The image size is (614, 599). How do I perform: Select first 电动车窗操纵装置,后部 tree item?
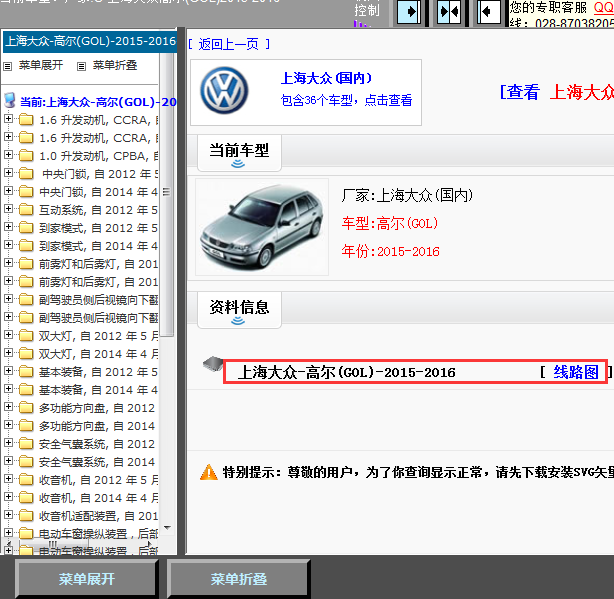(x=98, y=533)
